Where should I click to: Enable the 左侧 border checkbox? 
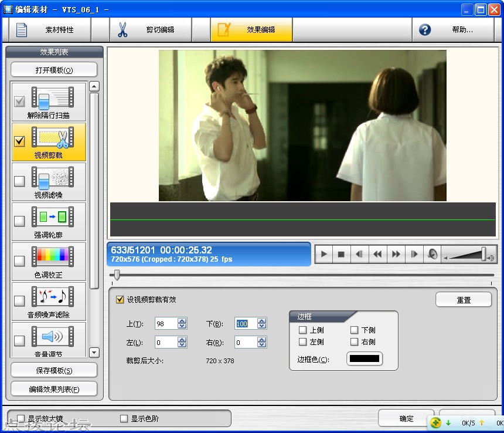pos(302,341)
